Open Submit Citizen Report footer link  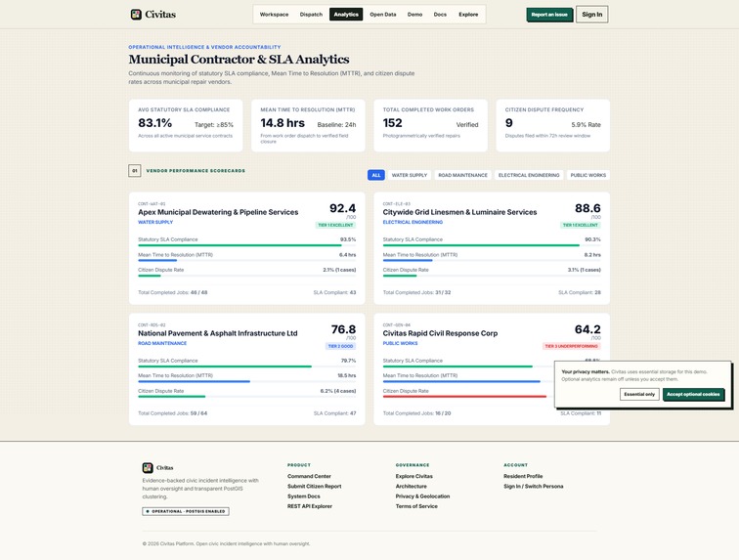315,486
